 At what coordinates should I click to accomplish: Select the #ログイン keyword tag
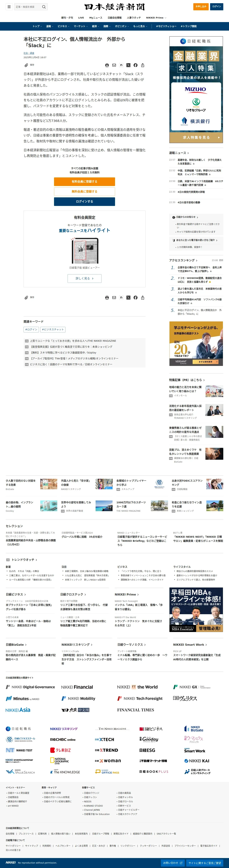pyautogui.click(x=31, y=330)
